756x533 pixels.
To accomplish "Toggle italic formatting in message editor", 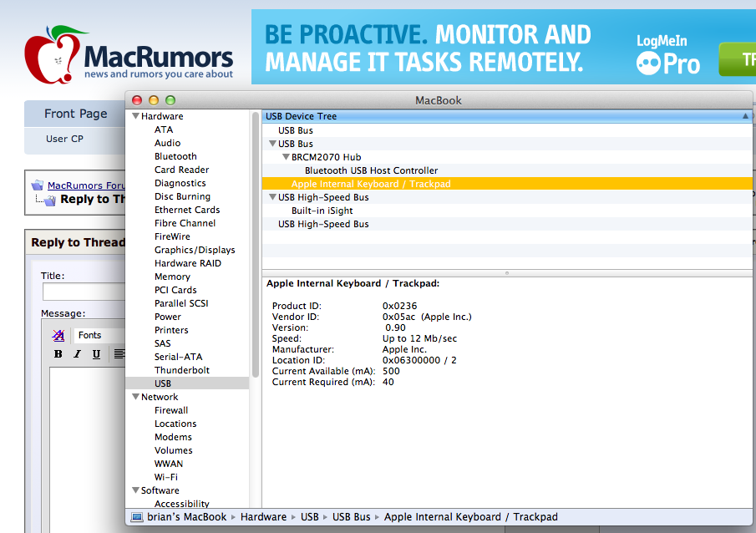I will click(x=77, y=354).
